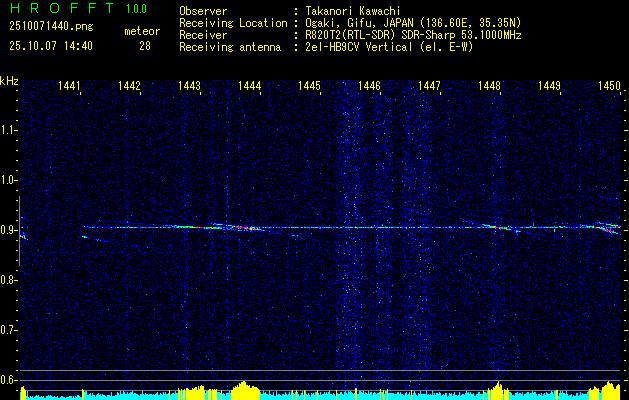Click the 1441 time axis label
The width and height of the screenshot is (629, 400).
(69, 86)
